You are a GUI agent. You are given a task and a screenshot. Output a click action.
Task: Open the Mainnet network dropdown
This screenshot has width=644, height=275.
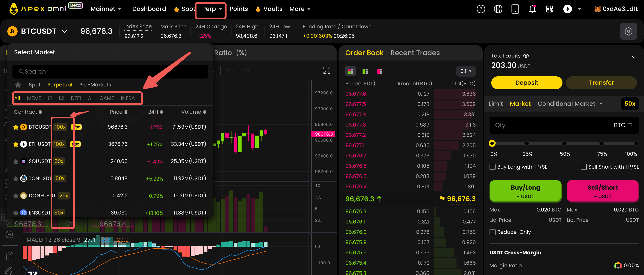106,9
